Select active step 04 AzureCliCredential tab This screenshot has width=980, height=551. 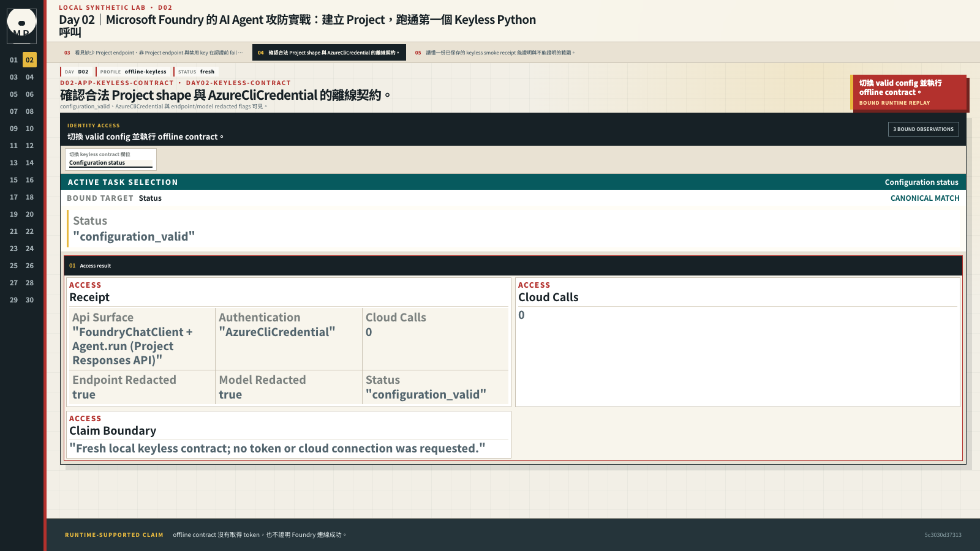[x=329, y=53]
